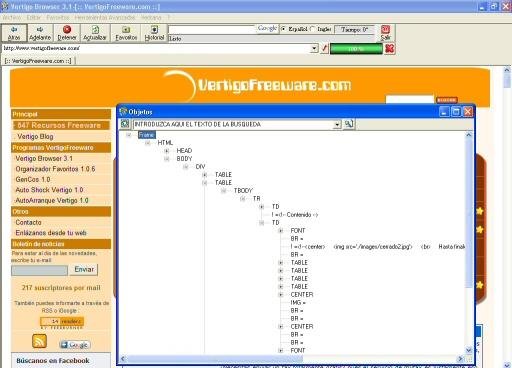This screenshot has width=512, height=368.
Task: Open the Editar menu
Action: pyautogui.click(x=34, y=17)
